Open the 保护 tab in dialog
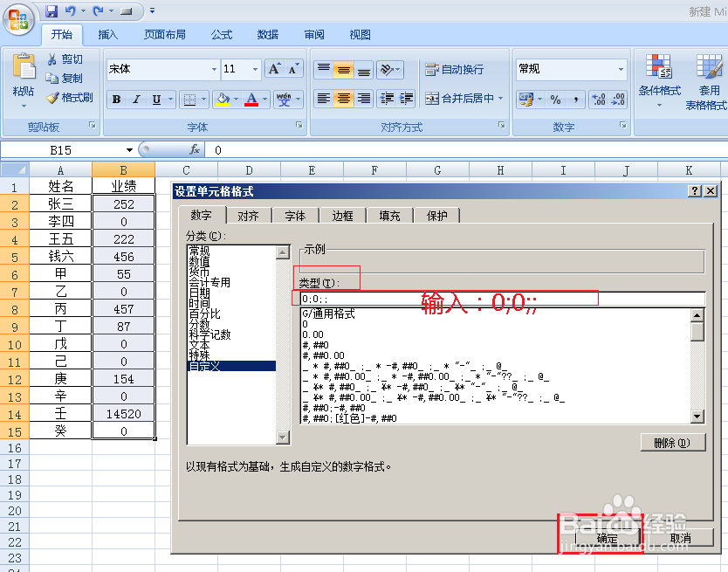Screen dimensions: 728x572 [x=437, y=216]
